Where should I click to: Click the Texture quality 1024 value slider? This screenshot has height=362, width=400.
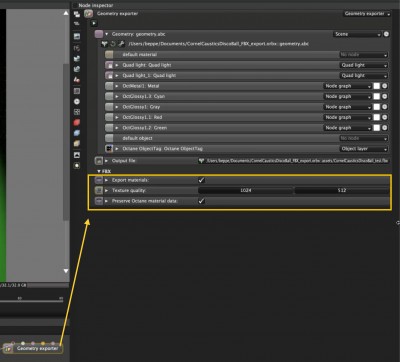click(x=246, y=190)
